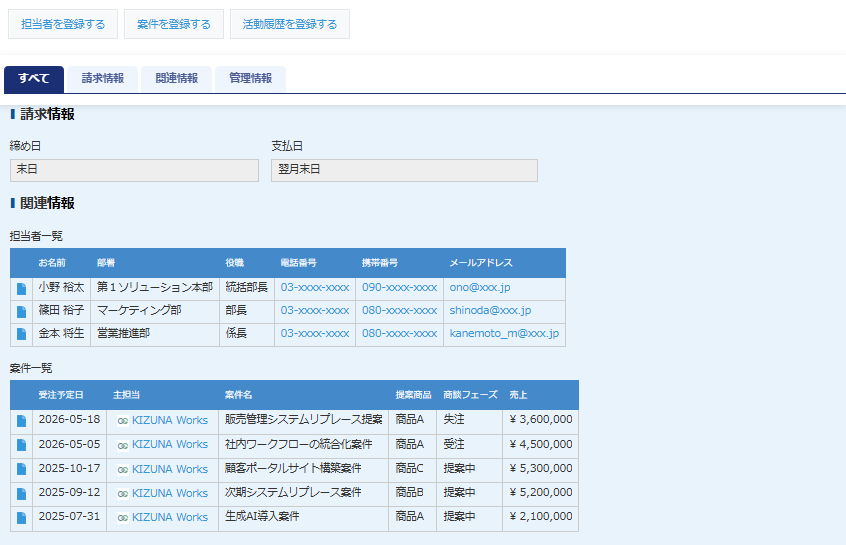
Task: Click 金本 将生 mobile 080-xxxx-xxxx
Action: [399, 333]
